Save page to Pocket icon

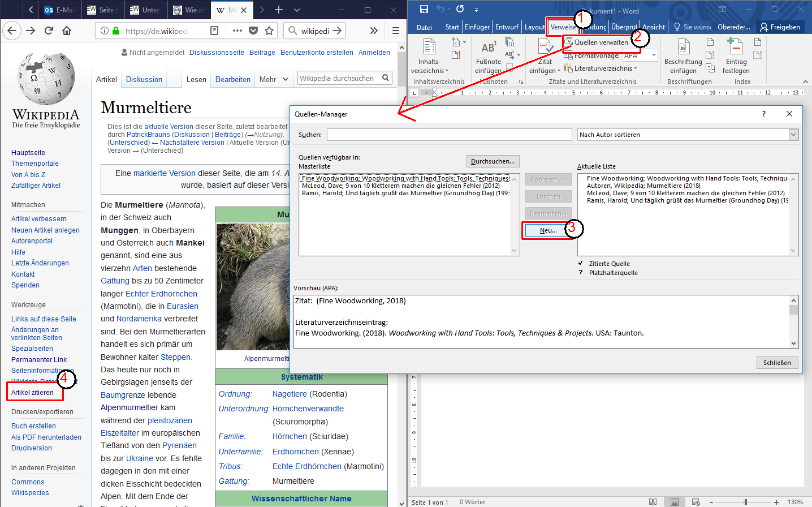[x=253, y=31]
